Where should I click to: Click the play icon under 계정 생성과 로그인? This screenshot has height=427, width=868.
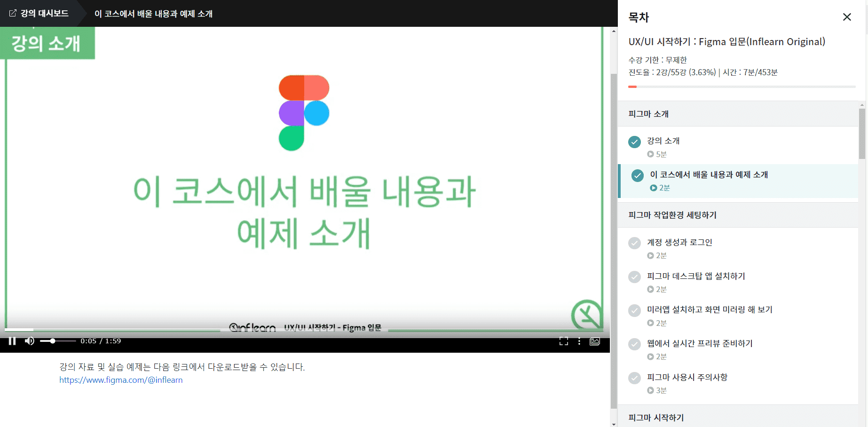(x=650, y=256)
